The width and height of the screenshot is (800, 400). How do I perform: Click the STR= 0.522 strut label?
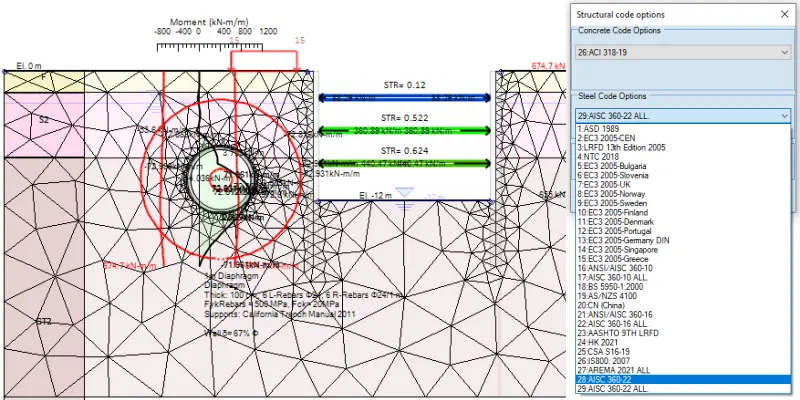click(405, 118)
